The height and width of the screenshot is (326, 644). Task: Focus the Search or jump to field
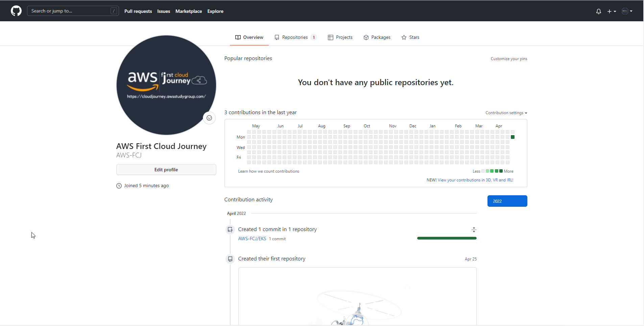(73, 11)
